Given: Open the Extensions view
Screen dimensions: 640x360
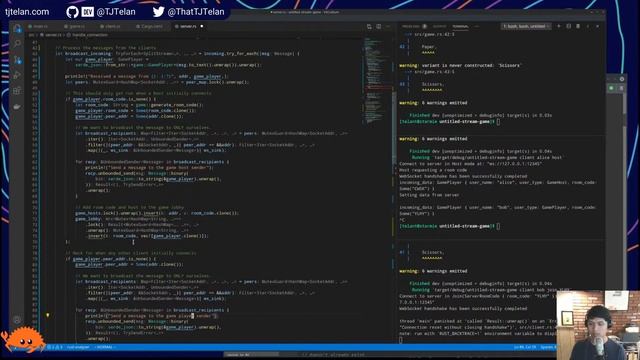Looking at the screenshot, I should (17, 91).
